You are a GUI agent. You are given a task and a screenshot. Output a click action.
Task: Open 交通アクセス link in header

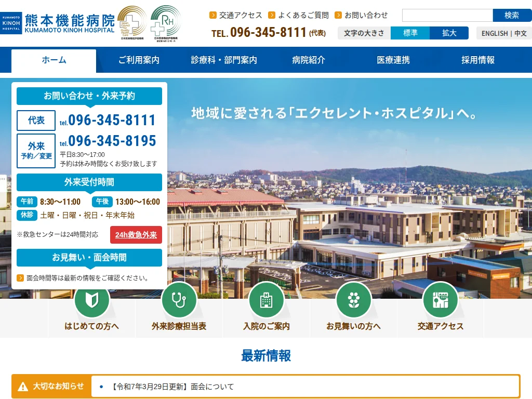[241, 15]
